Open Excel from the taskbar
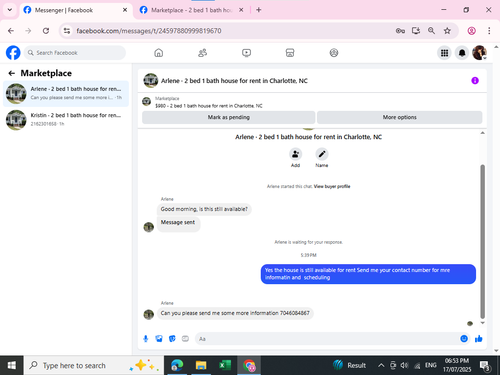 click(x=225, y=365)
